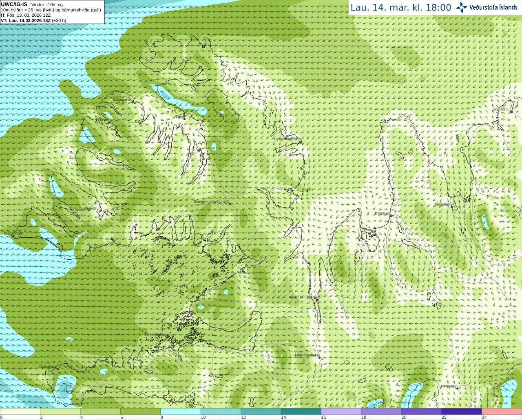Image resolution: width=522 pixels, height=420 pixels.
Task: Click the 14–16 m/s dark teal legend swatch
Action: click(301, 411)
